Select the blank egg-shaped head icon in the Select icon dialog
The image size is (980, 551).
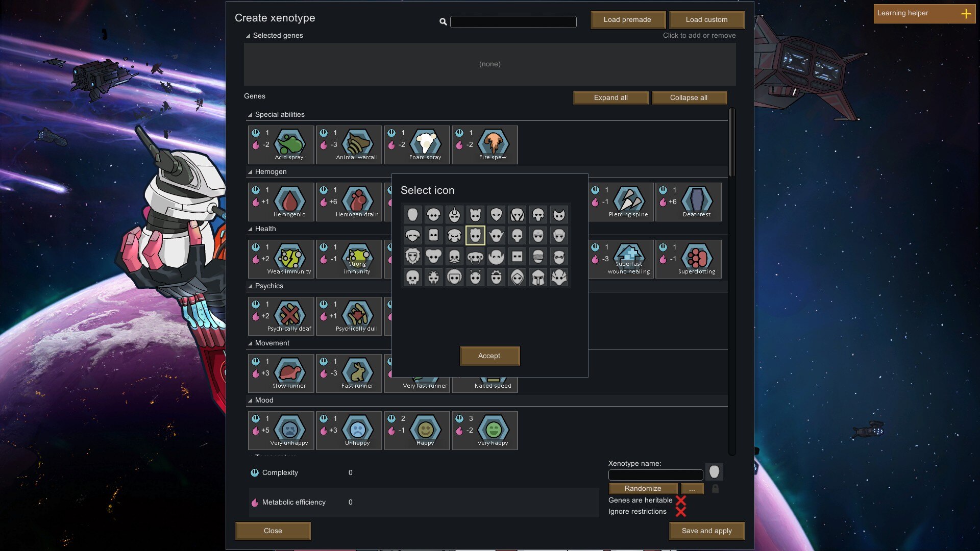click(412, 214)
